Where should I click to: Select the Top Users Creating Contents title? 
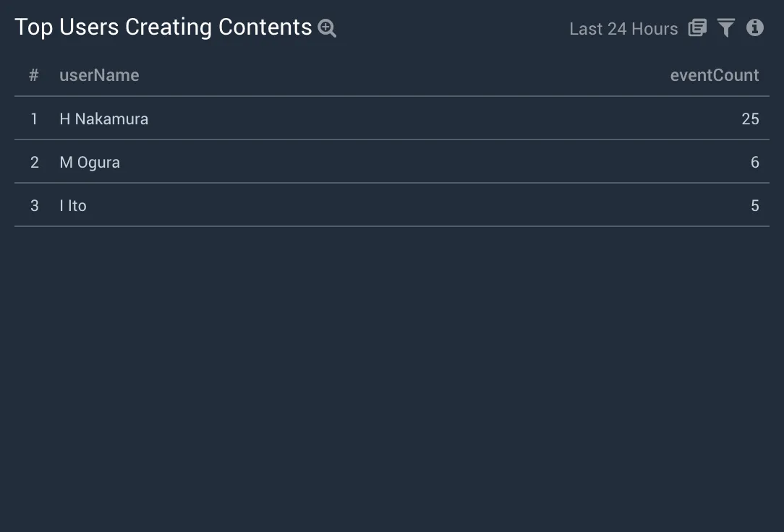click(x=163, y=27)
